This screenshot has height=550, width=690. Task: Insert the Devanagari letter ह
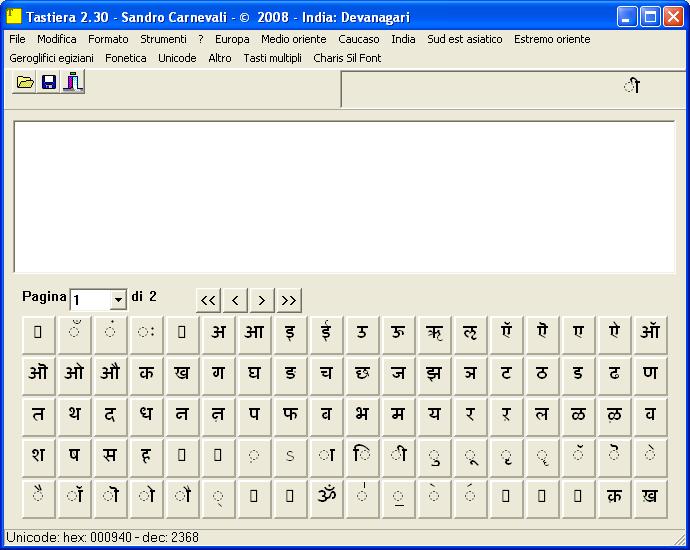[147, 458]
